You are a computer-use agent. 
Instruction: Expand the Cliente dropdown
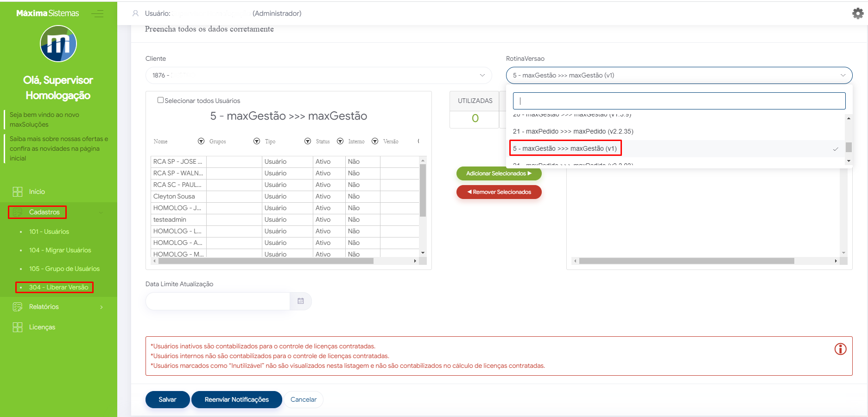(318, 75)
